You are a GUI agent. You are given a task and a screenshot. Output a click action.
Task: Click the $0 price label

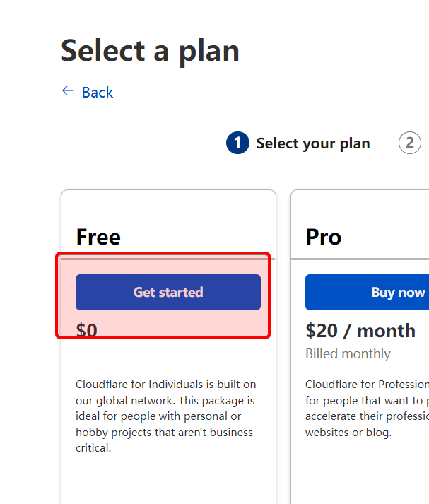86,331
